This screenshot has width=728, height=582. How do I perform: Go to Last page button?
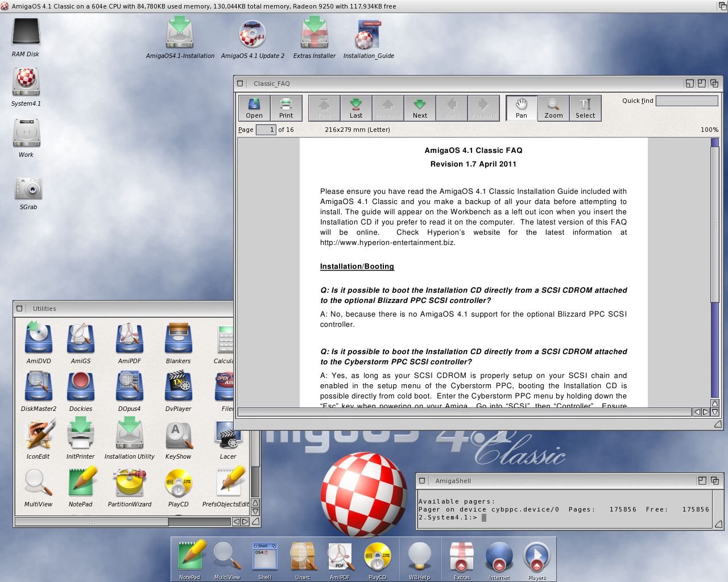pyautogui.click(x=356, y=107)
